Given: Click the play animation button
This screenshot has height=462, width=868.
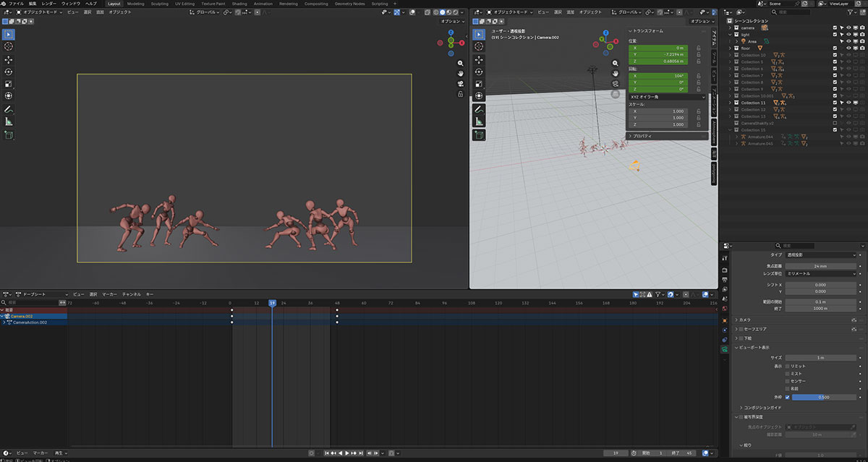Looking at the screenshot, I should (347, 453).
